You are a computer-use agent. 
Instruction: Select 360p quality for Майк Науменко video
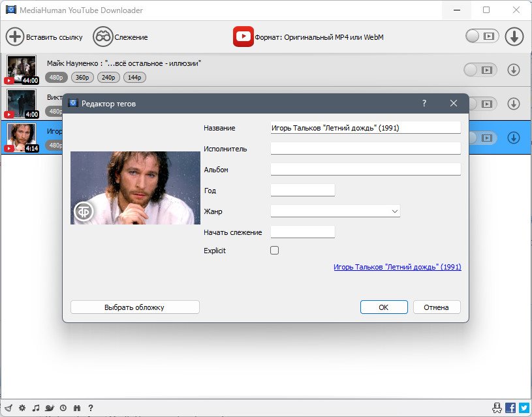(82, 78)
